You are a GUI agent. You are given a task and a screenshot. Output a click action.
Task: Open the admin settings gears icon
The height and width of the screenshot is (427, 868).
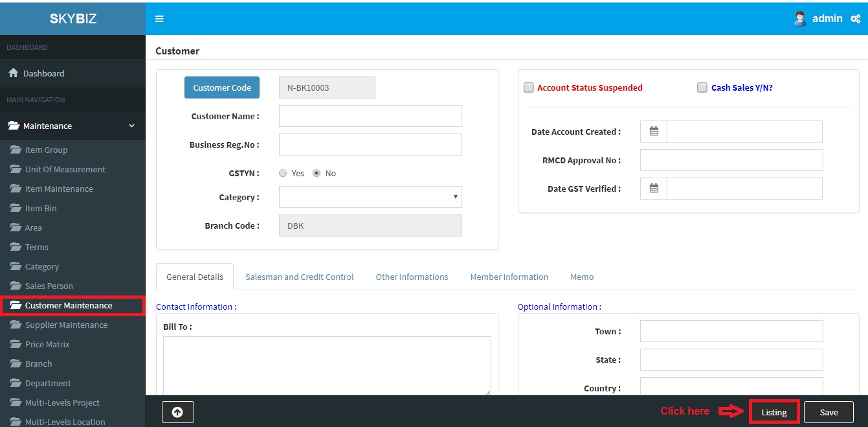tap(854, 19)
